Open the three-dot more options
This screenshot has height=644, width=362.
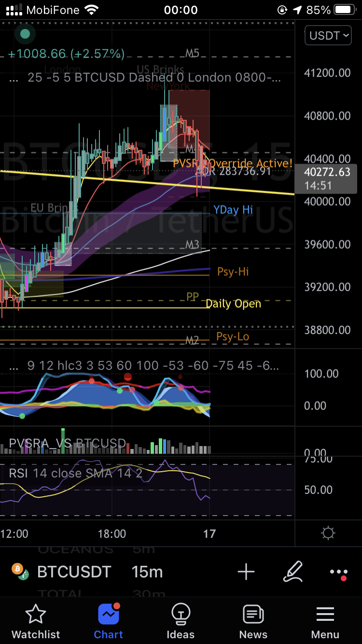coord(338,573)
